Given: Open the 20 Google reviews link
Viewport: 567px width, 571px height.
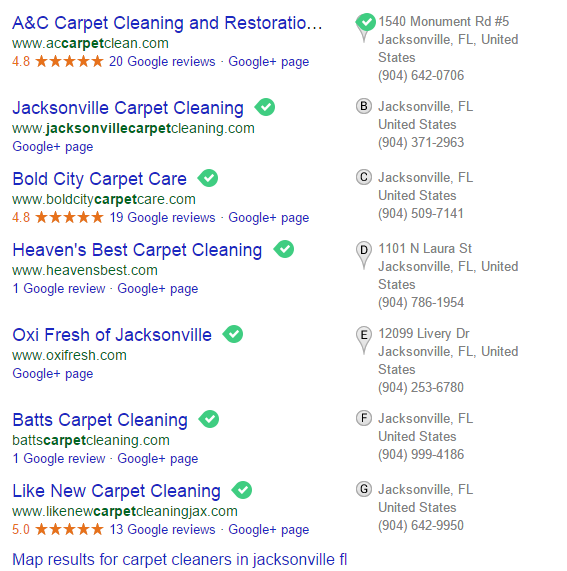Looking at the screenshot, I should pos(162,62).
